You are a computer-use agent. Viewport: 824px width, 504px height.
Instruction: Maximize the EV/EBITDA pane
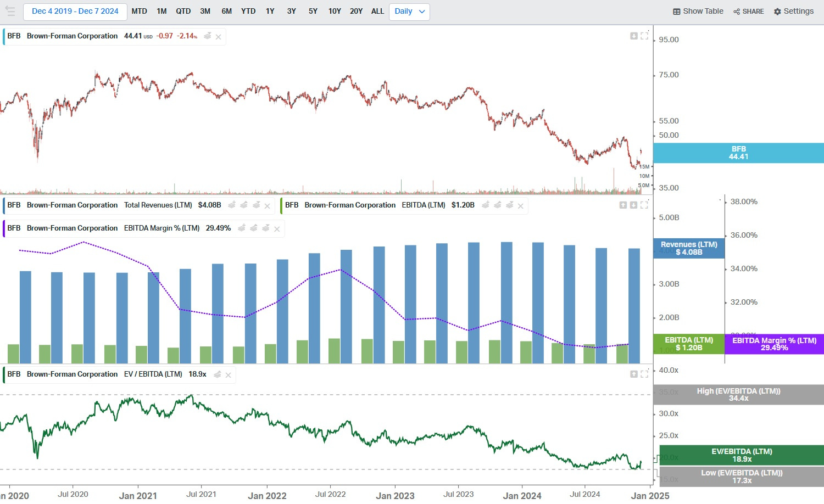click(x=644, y=374)
